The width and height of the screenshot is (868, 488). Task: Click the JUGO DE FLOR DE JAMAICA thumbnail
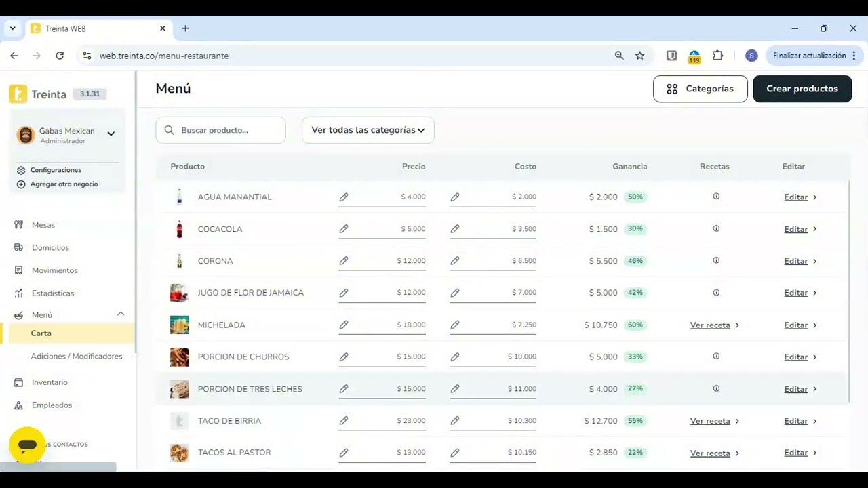[179, 293]
